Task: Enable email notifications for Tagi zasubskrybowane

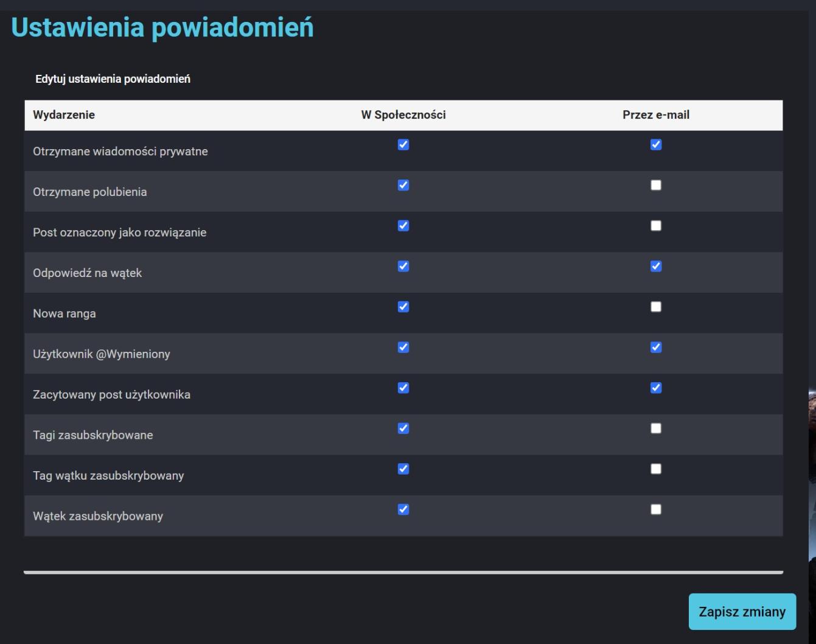Action: 656,429
